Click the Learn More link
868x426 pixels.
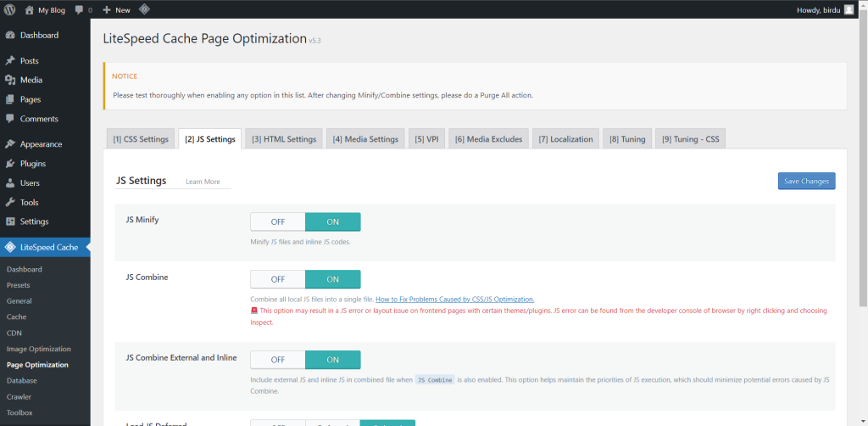pos(203,182)
